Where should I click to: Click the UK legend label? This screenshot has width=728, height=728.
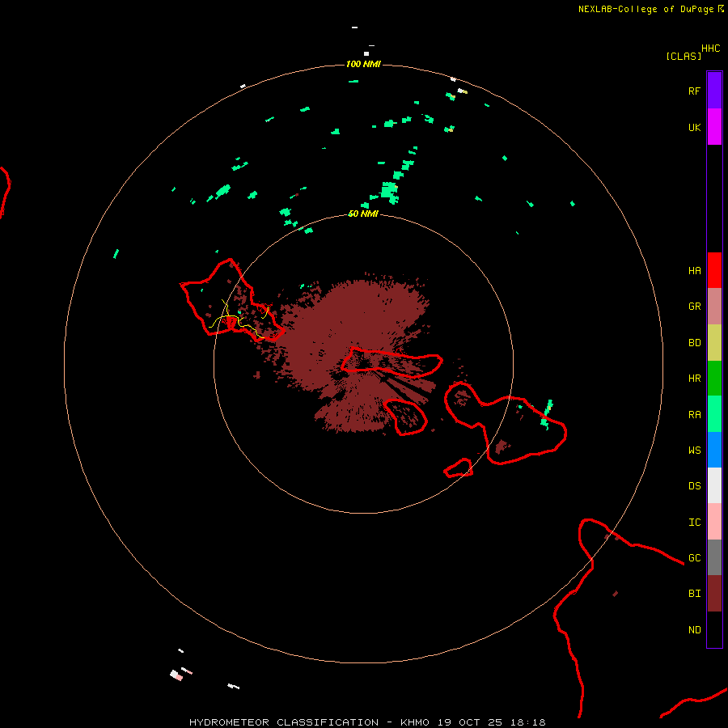(x=694, y=127)
